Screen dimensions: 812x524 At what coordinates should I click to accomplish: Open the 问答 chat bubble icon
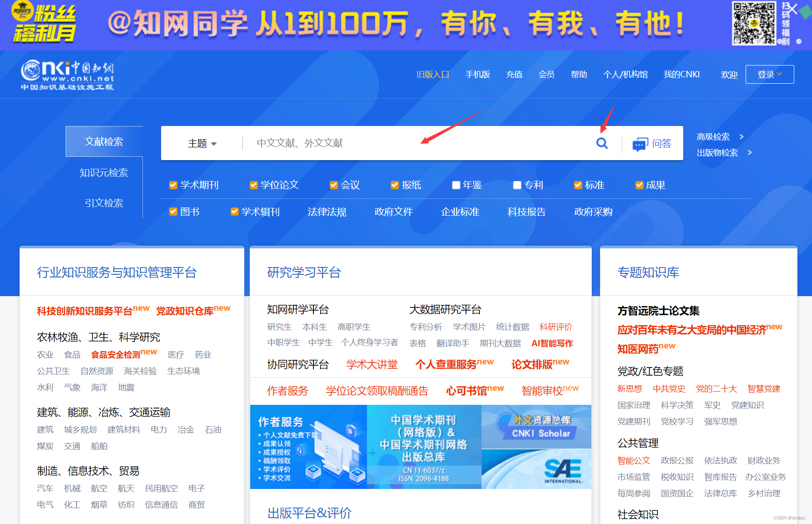pos(640,144)
